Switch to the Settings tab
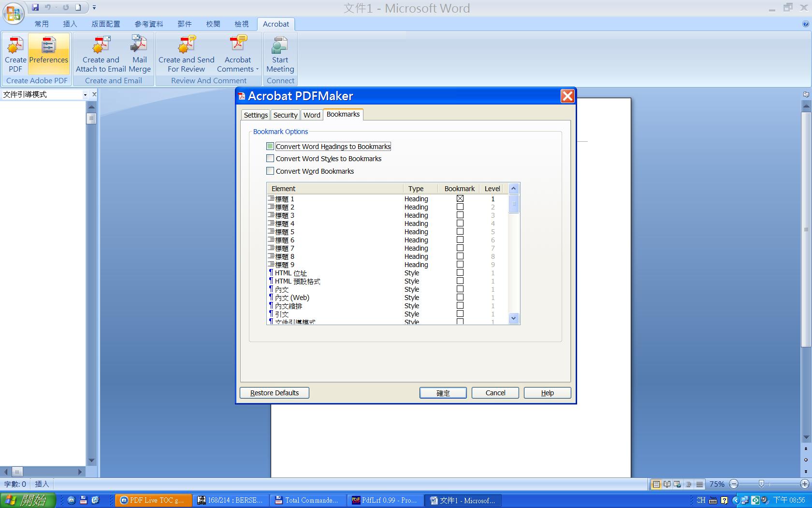Screen dimensions: 812x508 pyautogui.click(x=256, y=115)
